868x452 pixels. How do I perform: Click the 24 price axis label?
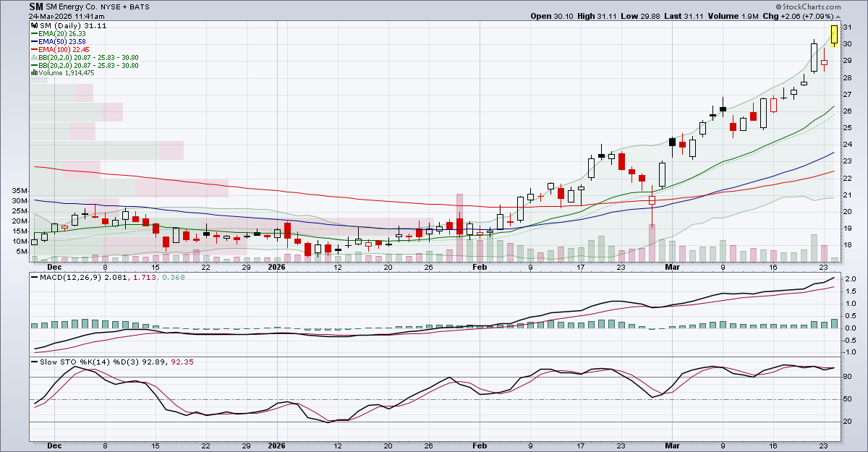coord(848,144)
